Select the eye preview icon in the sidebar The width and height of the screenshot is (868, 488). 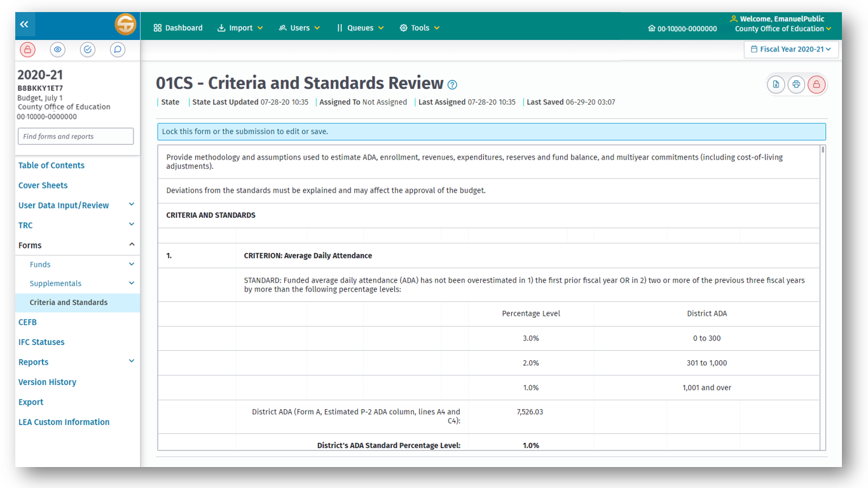[57, 49]
